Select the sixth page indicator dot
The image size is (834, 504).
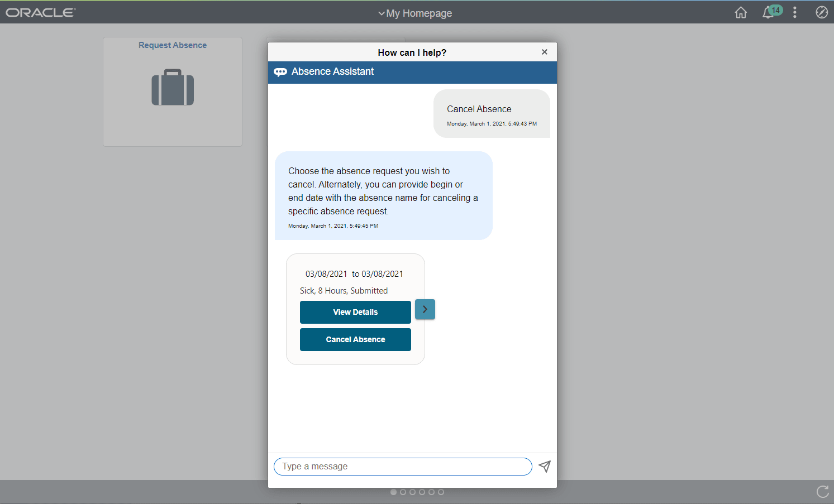(441, 492)
